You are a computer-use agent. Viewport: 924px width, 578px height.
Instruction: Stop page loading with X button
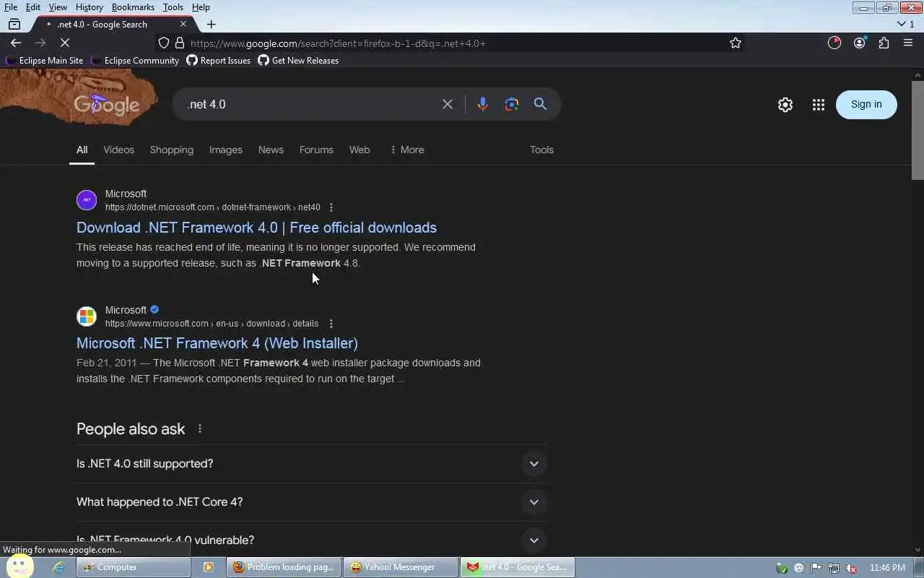(x=65, y=43)
